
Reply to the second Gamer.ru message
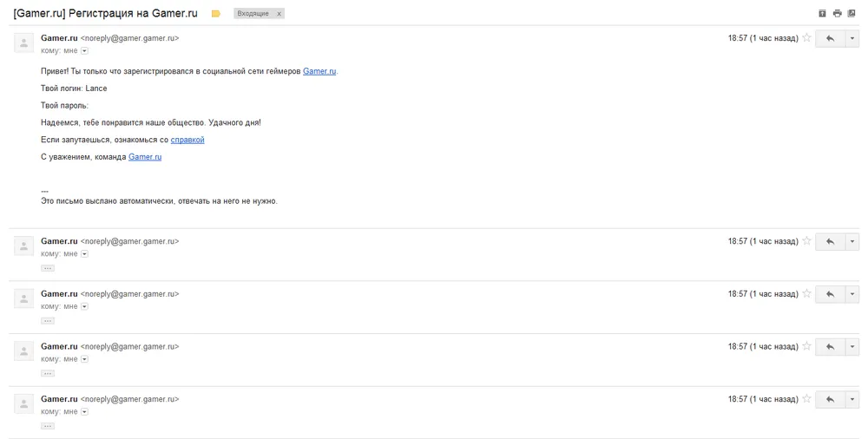click(x=830, y=241)
